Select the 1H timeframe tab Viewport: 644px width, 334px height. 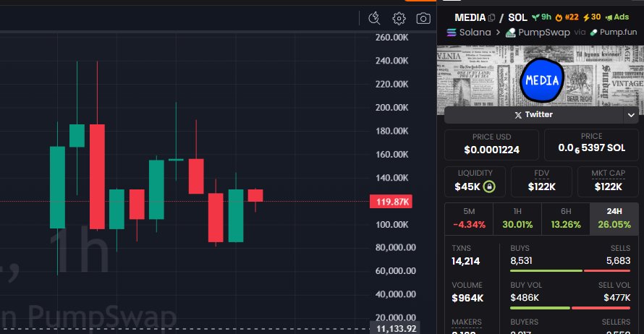pyautogui.click(x=517, y=218)
